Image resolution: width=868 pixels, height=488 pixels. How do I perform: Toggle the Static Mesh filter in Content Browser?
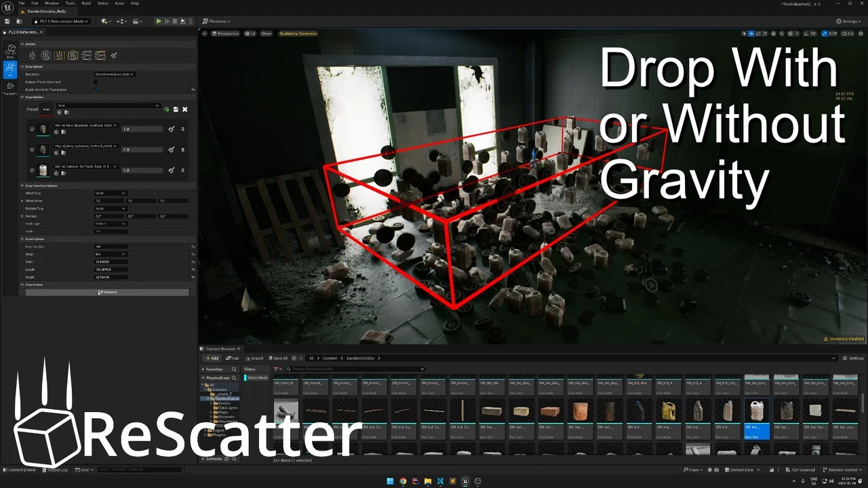tap(256, 378)
